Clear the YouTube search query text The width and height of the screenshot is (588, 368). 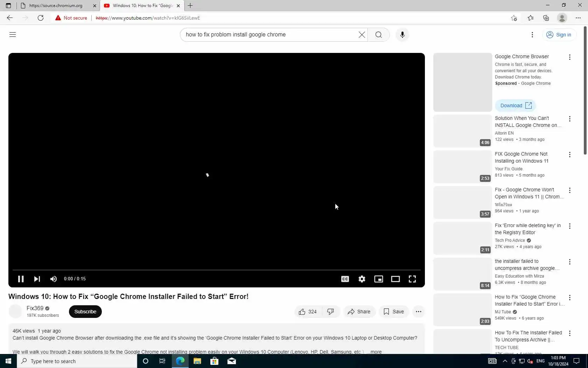coord(362,35)
